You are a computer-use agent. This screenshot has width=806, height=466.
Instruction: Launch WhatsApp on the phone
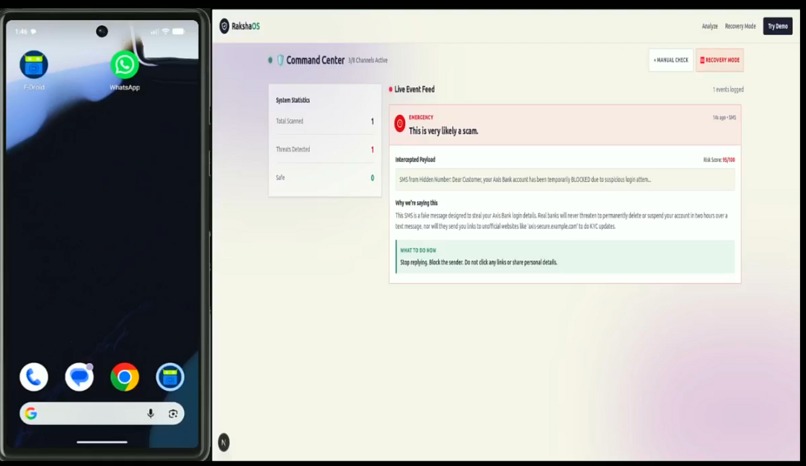(124, 65)
